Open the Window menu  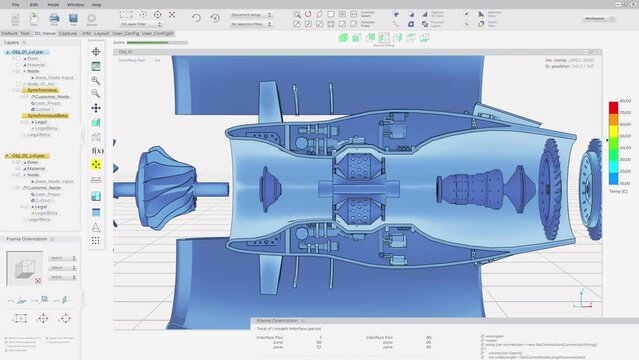[x=75, y=5]
